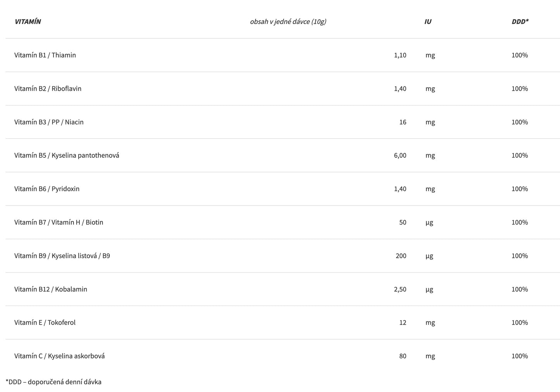Image resolution: width=560 pixels, height=392 pixels.
Task: Click the '*DDD – doporučená denní dávka' footnote
Action: [x=53, y=382]
